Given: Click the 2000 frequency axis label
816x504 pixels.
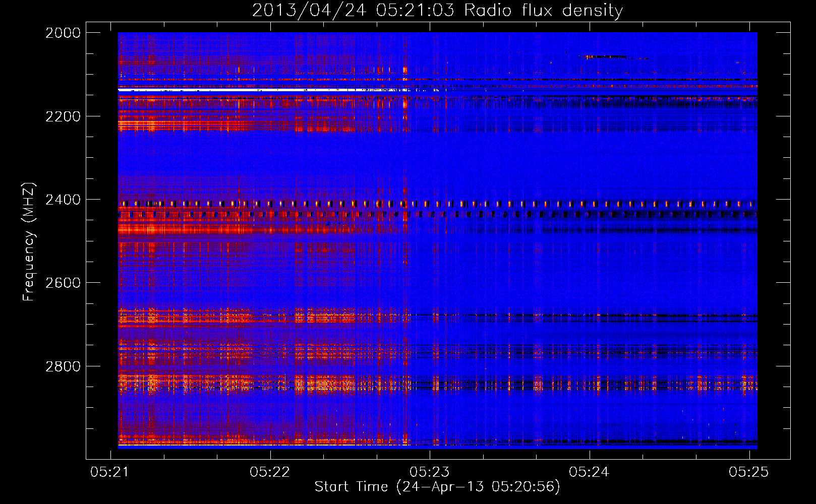Looking at the screenshot, I should (63, 33).
